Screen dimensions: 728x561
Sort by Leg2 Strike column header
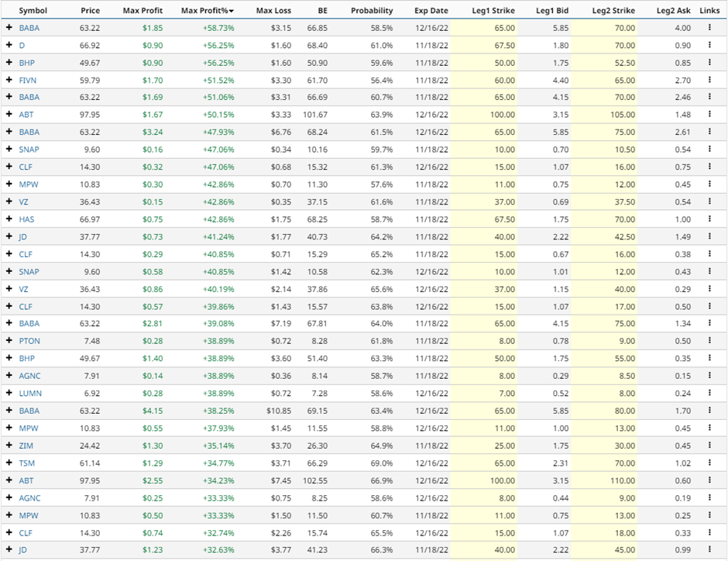[613, 10]
